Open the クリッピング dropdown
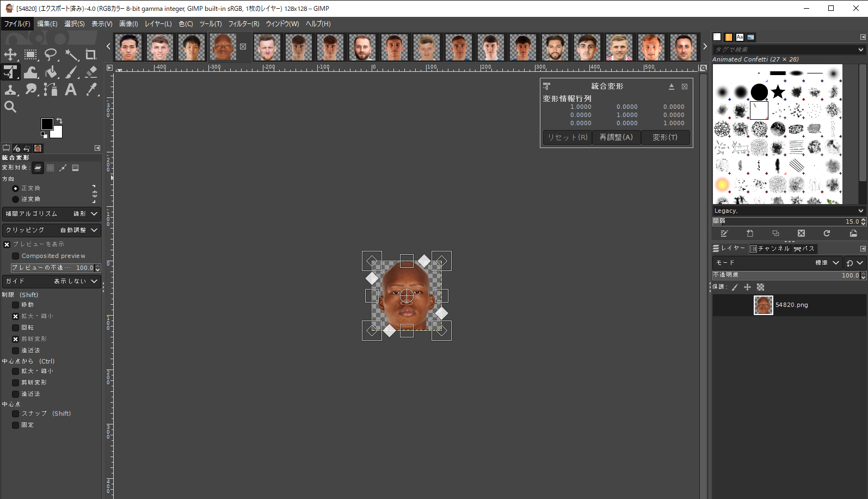Viewport: 868px width, 499px height. 52,230
